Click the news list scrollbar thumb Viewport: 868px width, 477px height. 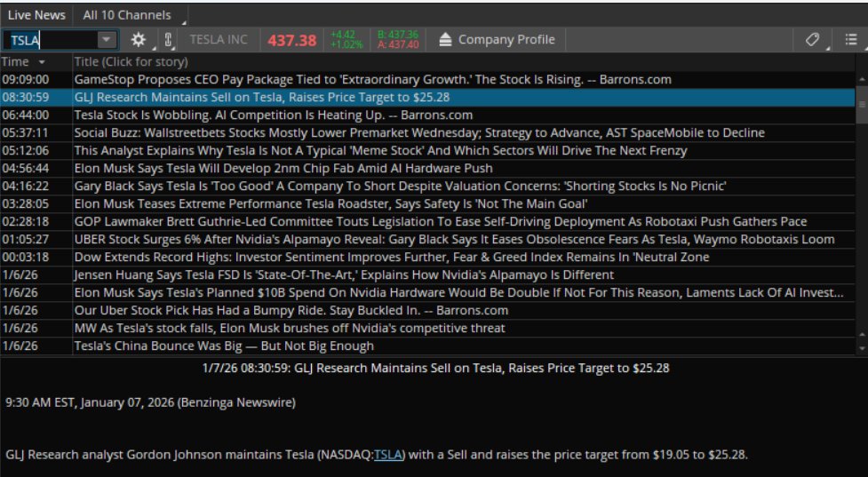[862, 104]
